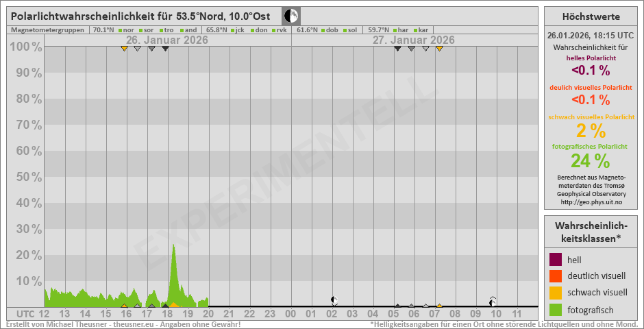This screenshot has height=329, width=644.
Task: Select the orange-red 'deutlich visuell' swatch
Action: tap(556, 276)
